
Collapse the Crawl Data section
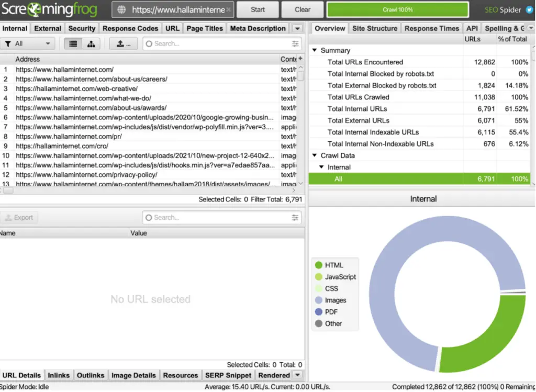click(315, 155)
